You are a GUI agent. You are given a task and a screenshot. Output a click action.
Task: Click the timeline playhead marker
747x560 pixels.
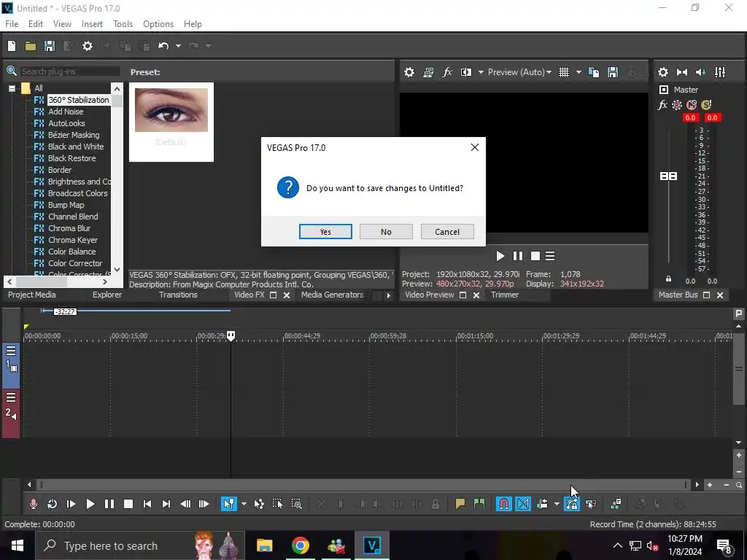231,336
